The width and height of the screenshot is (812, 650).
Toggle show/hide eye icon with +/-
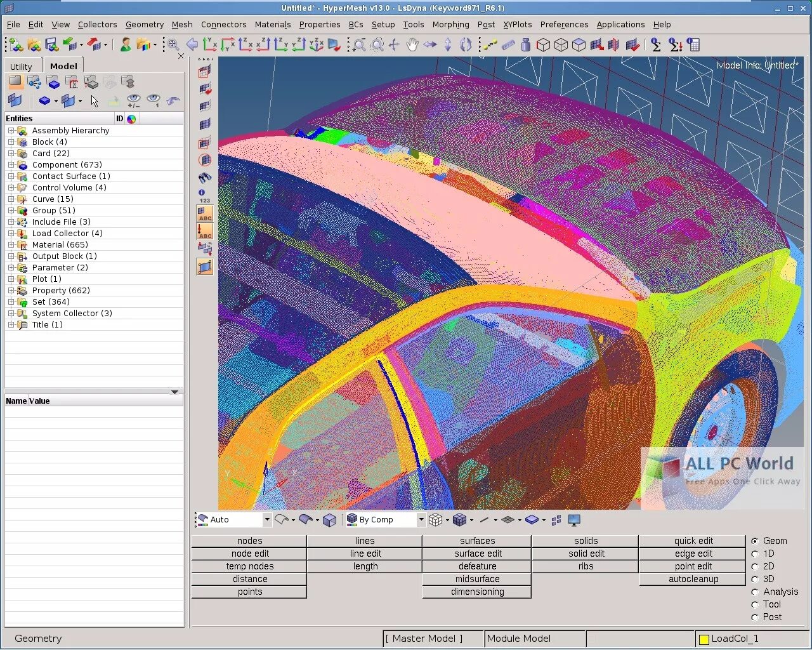pyautogui.click(x=133, y=100)
